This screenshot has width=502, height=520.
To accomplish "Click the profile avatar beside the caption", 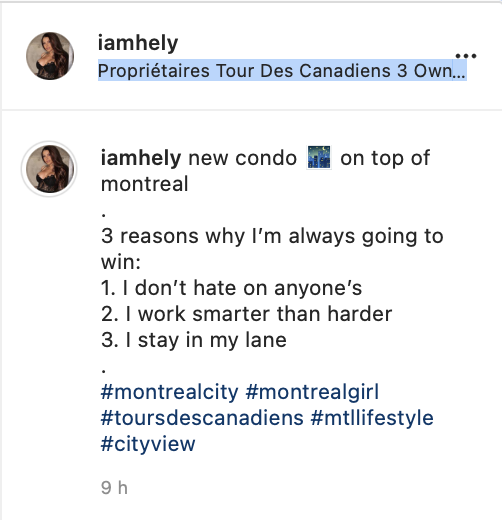I will click(x=50, y=169).
